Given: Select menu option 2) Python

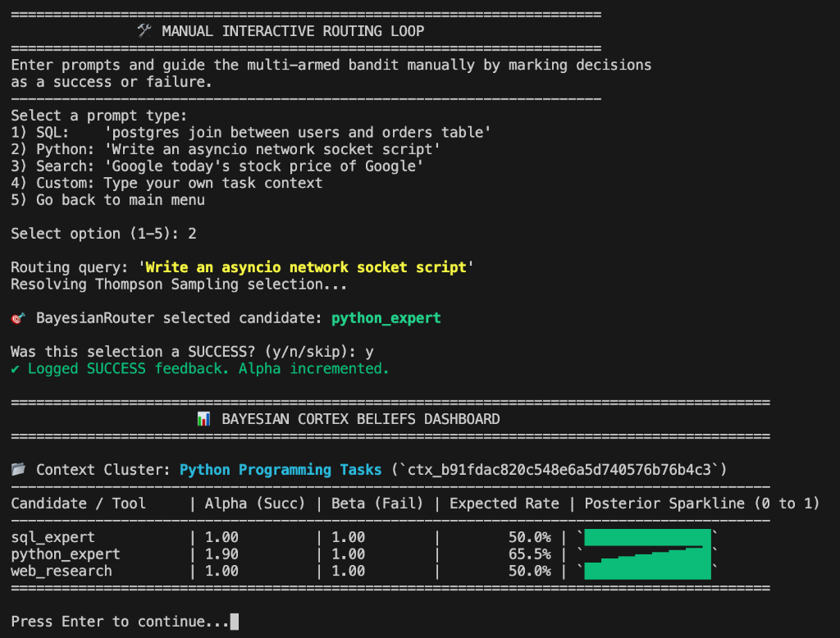Looking at the screenshot, I should click(226, 149).
